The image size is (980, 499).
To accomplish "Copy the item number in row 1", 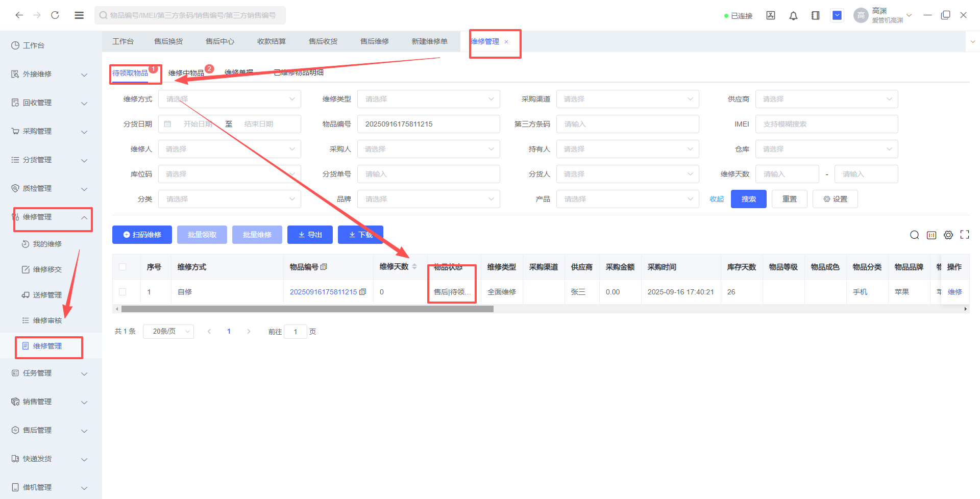I will click(363, 292).
